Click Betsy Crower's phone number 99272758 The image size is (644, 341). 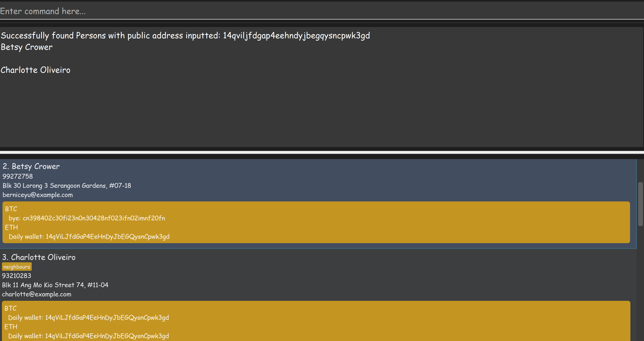coord(18,176)
